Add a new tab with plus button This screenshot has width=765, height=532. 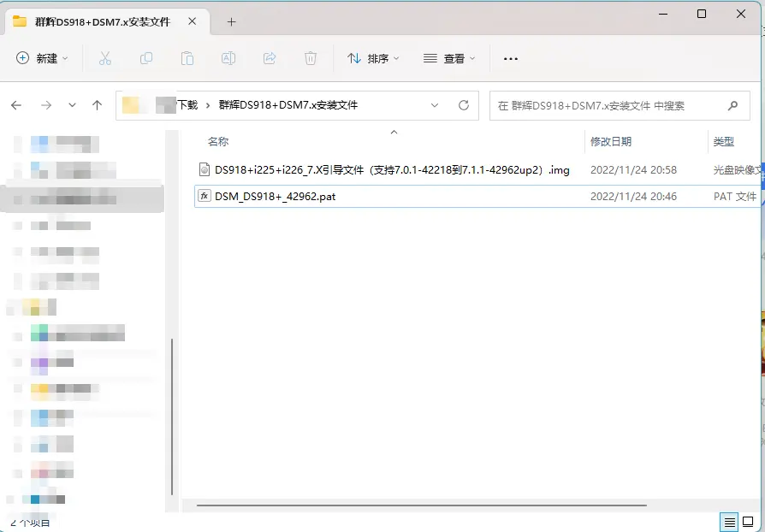(x=231, y=22)
